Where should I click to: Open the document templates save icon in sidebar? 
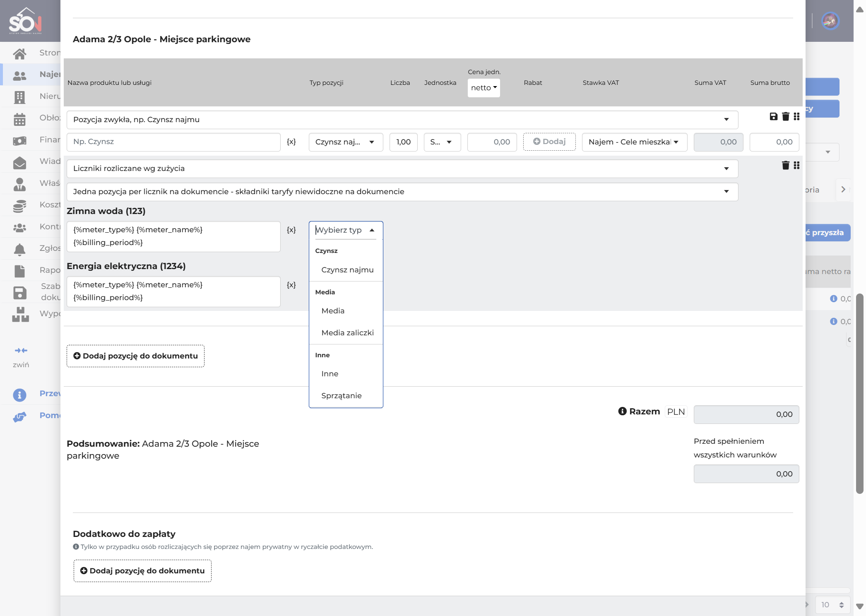(x=19, y=293)
